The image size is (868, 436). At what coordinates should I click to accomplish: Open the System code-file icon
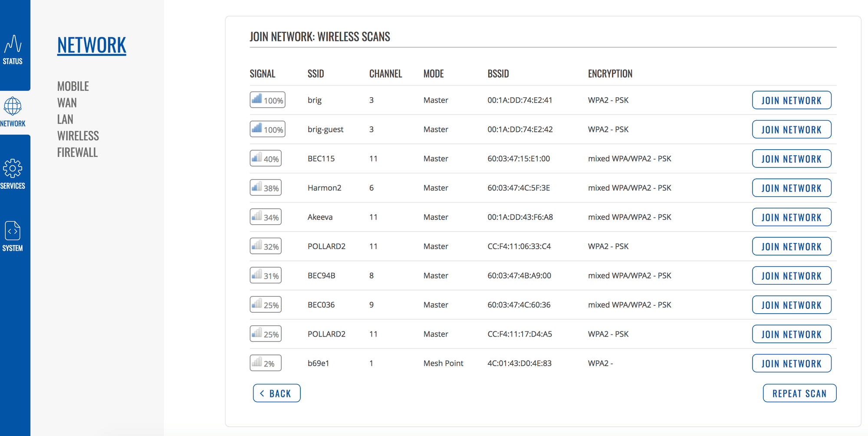(13, 231)
